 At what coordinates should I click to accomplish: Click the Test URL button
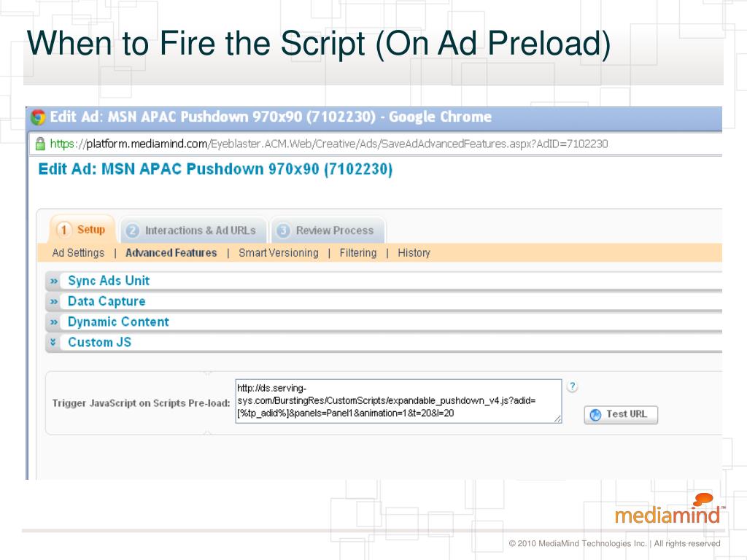click(x=621, y=415)
